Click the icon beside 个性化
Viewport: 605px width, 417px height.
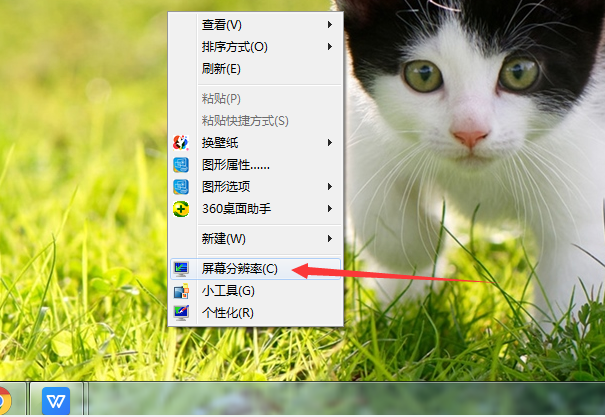click(181, 313)
